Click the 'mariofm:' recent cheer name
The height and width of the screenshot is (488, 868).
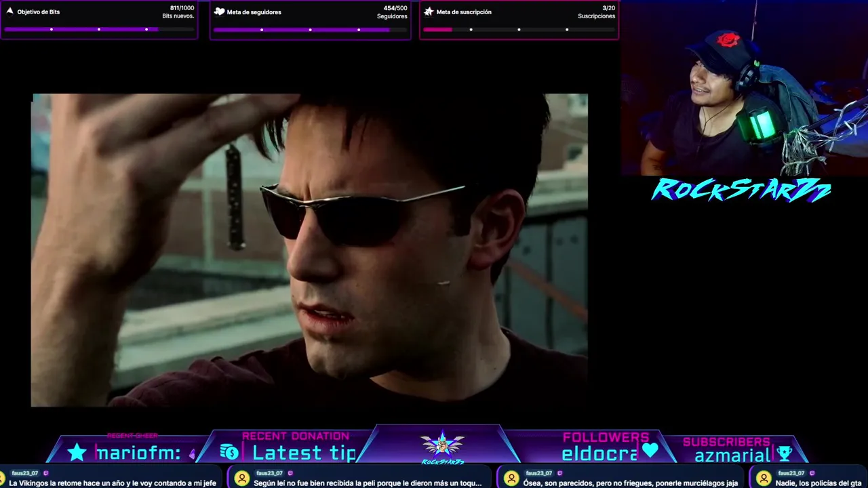(138, 453)
